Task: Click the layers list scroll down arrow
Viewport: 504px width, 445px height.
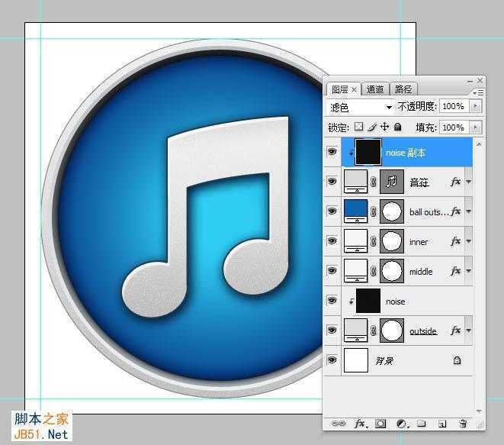Action: pyautogui.click(x=479, y=411)
